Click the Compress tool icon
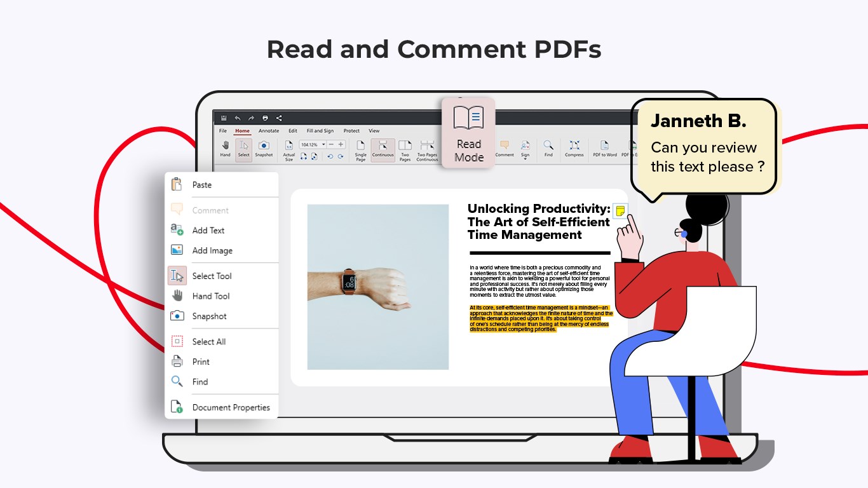The height and width of the screenshot is (488, 868). point(574,145)
